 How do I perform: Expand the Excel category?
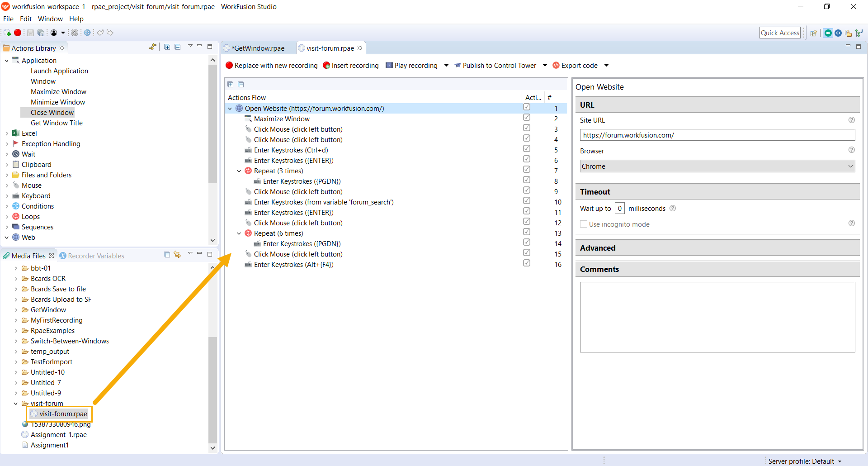(x=7, y=133)
